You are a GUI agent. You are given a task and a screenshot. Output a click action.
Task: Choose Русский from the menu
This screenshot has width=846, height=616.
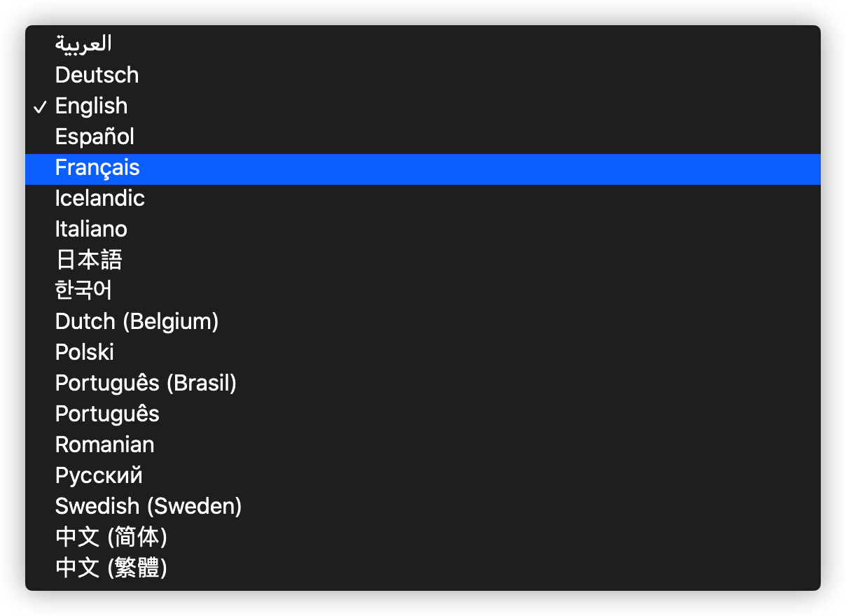(x=422, y=475)
